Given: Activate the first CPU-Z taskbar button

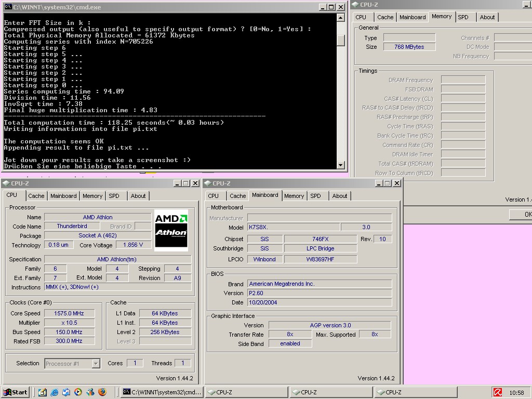Looking at the screenshot, I should tap(246, 392).
